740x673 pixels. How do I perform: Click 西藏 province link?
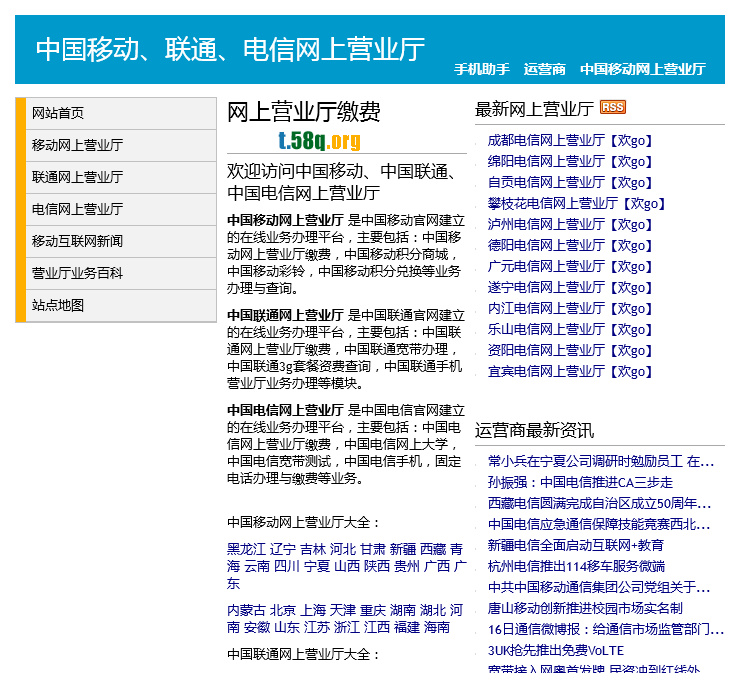click(x=433, y=549)
